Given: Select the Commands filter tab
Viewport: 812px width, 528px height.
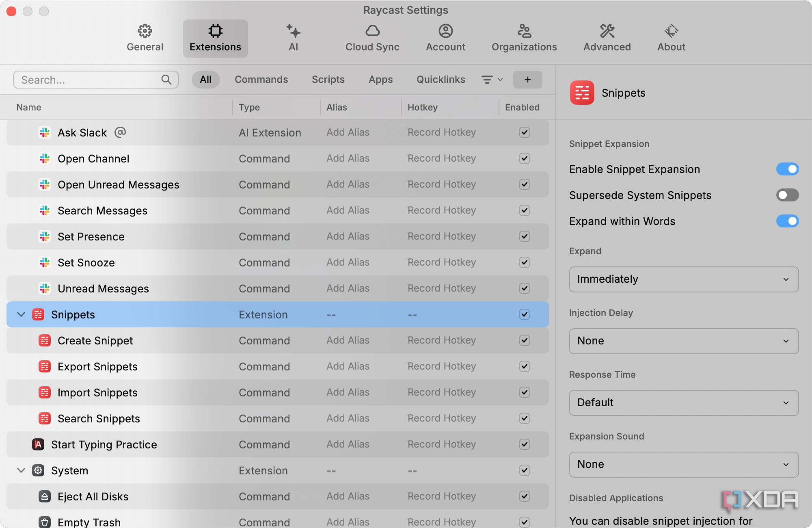Looking at the screenshot, I should (x=261, y=80).
